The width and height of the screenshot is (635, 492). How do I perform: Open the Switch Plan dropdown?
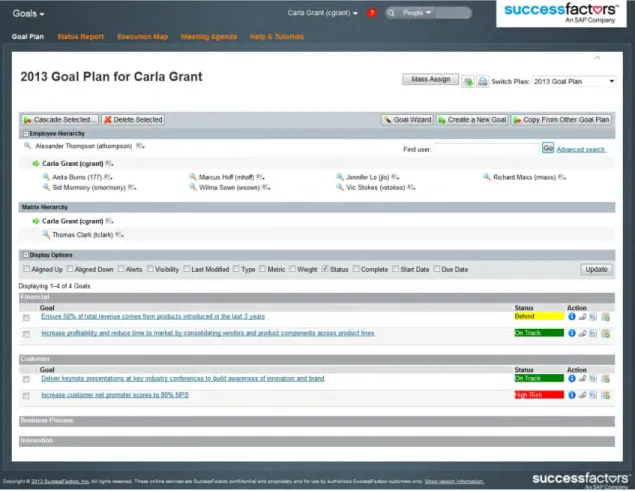click(574, 82)
